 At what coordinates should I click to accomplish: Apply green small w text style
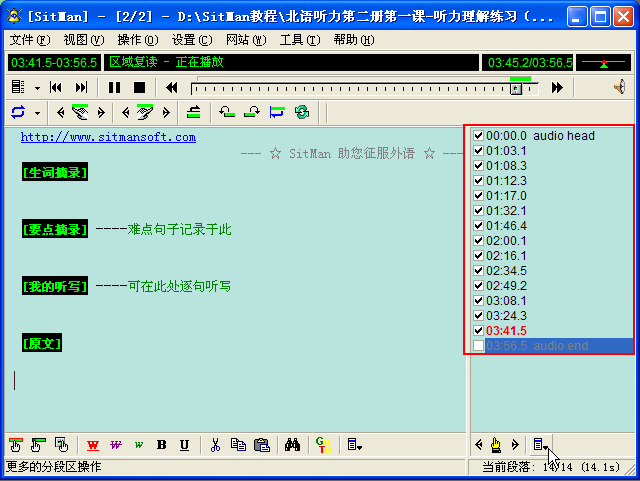[x=139, y=445]
